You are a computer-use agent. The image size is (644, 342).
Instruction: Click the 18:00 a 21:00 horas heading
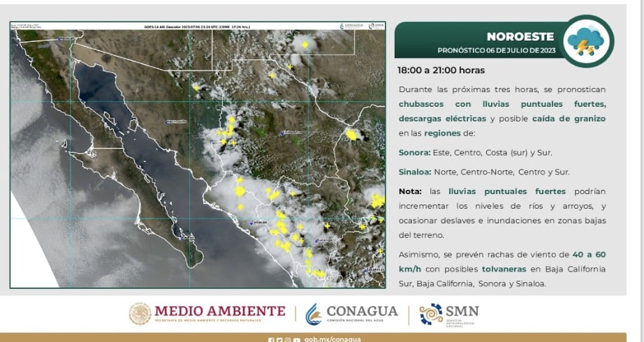tap(441, 70)
